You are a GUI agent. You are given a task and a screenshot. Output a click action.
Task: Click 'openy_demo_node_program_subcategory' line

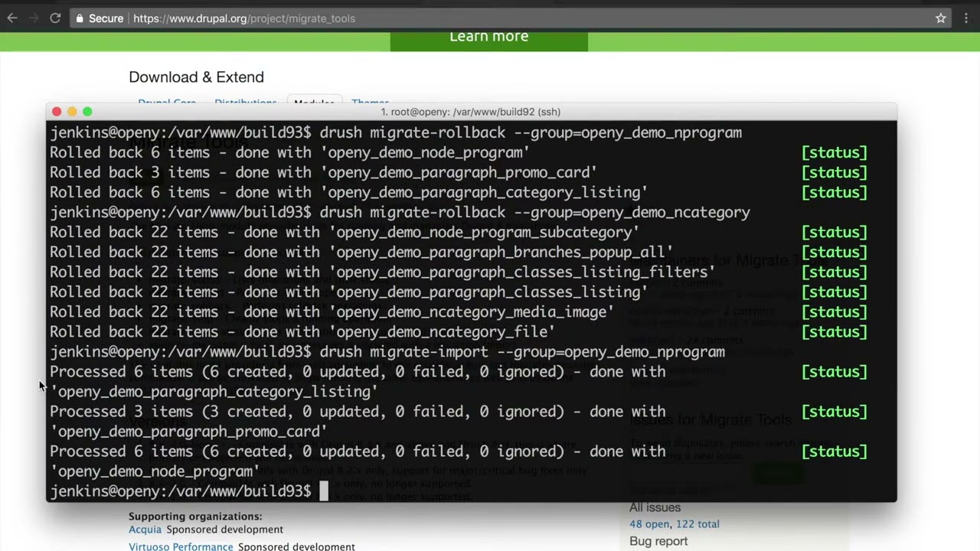pos(345,232)
